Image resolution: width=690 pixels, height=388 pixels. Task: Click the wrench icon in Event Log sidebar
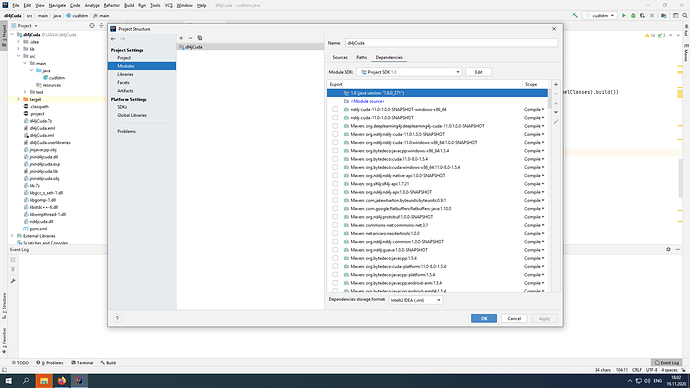13,281
